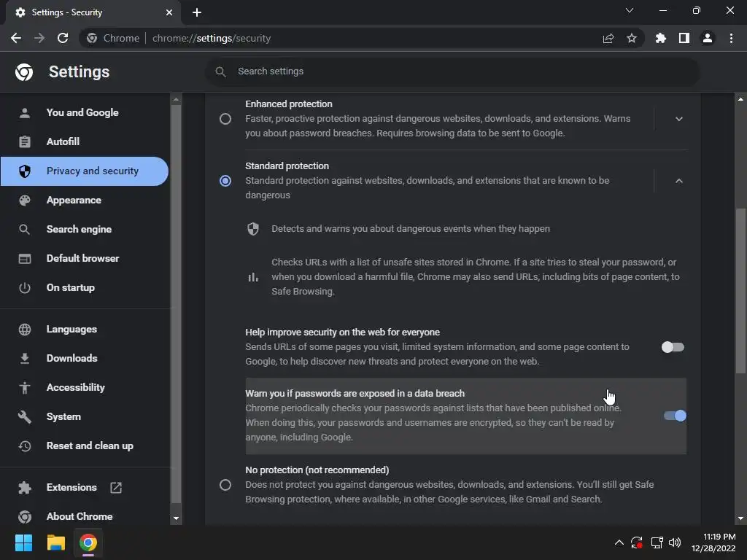This screenshot has height=560, width=747.
Task: Expand Enhanced protection details
Action: click(679, 119)
